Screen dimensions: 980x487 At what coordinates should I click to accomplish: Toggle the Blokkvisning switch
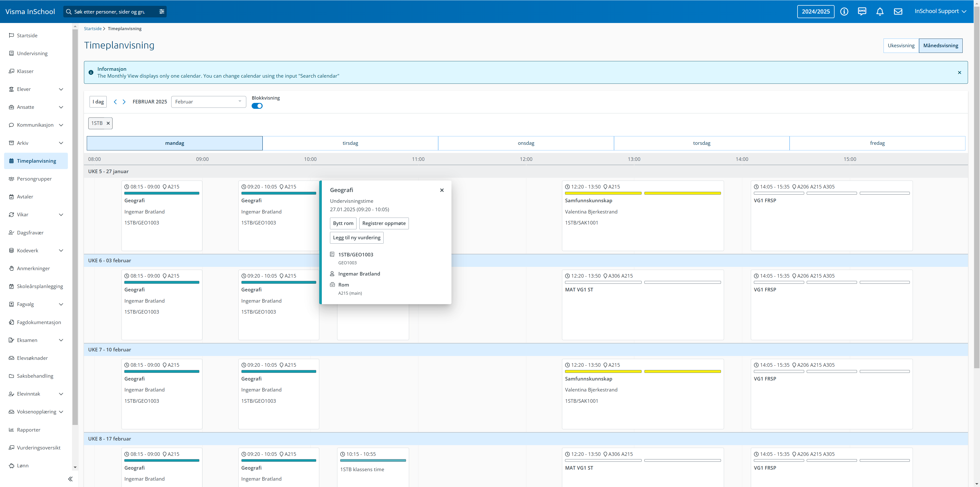click(257, 106)
